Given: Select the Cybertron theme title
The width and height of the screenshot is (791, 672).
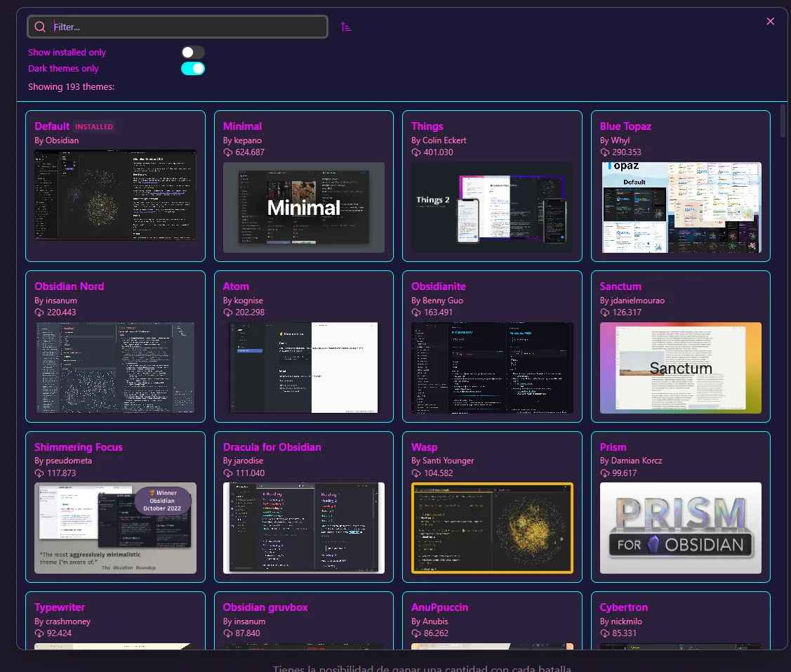Looking at the screenshot, I should coord(623,607).
